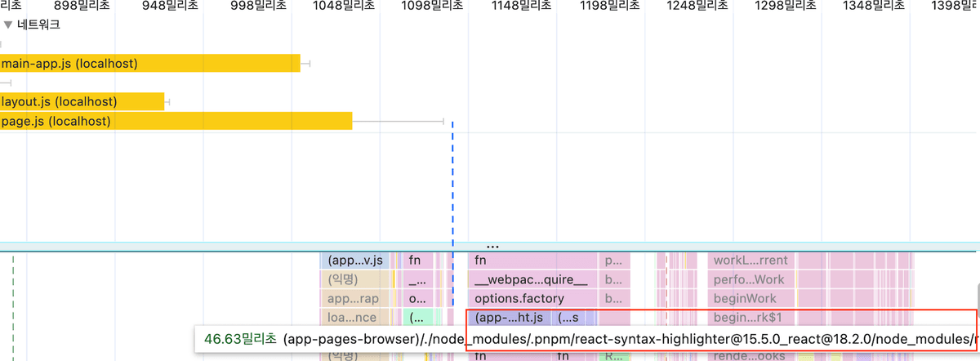980x361 pixels.
Task: Select the options.factory flame entry
Action: [x=531, y=298]
